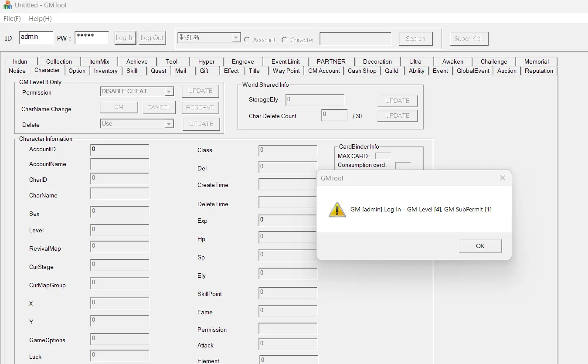Screen dimensions: 588x364
Task: Click the Search button
Action: point(415,38)
